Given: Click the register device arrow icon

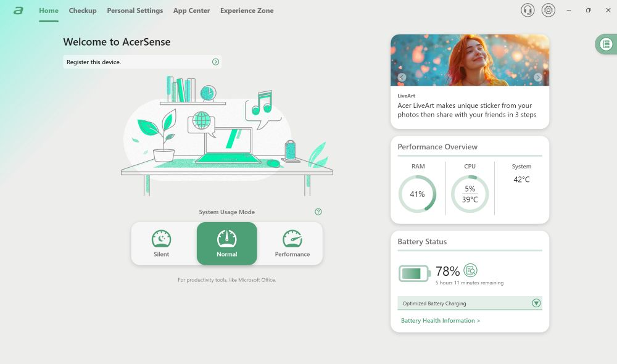Looking at the screenshot, I should point(215,62).
